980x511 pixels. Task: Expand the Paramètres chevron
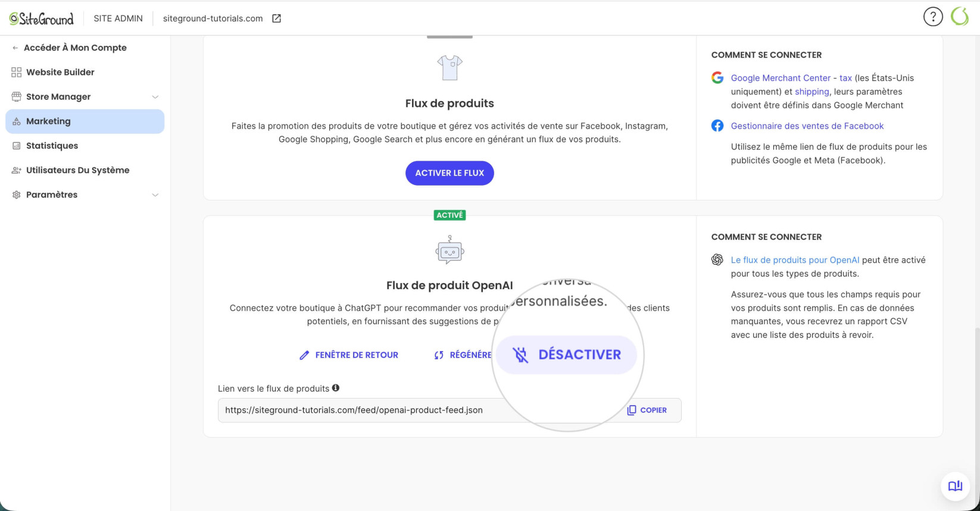tap(155, 195)
